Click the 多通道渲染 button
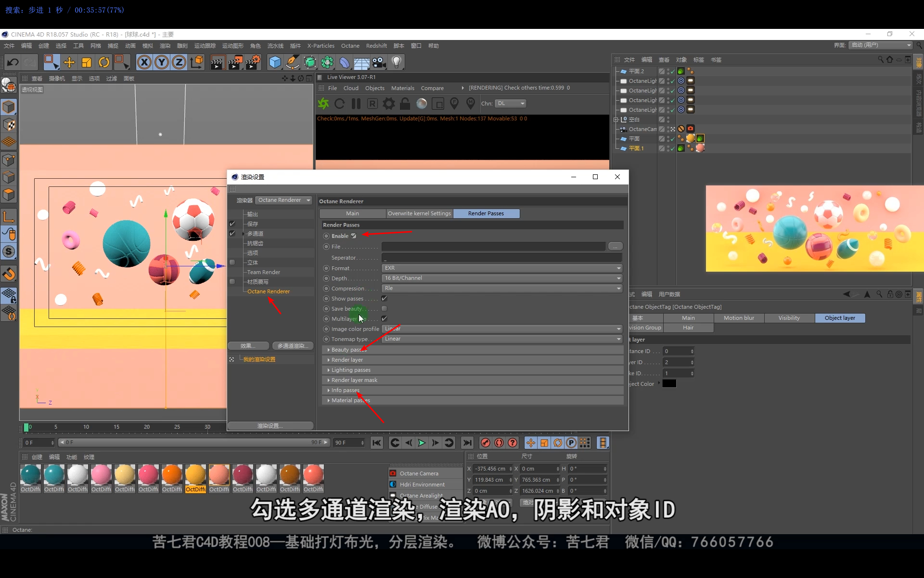924x578 pixels. [x=293, y=346]
